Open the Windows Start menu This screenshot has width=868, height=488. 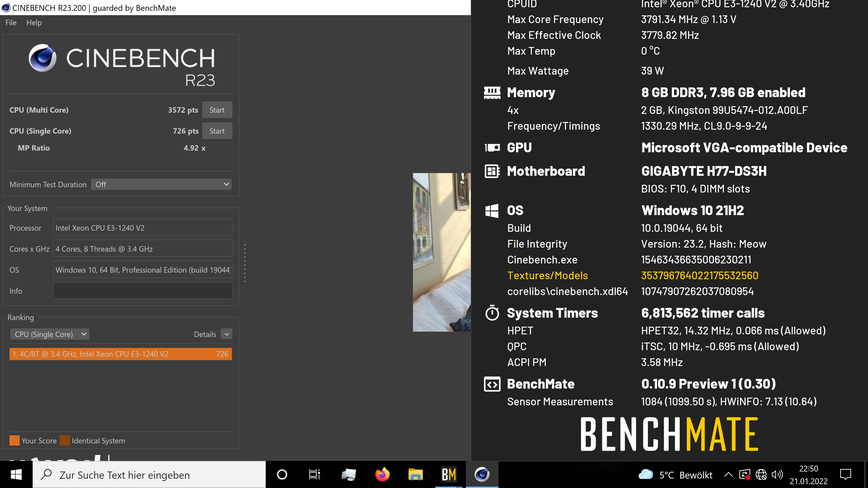pos(16,474)
